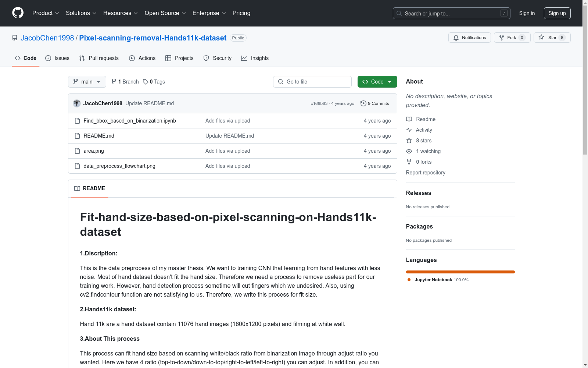Open commit hash c166b63
Viewport: 588px width, 368px height.
click(319, 103)
